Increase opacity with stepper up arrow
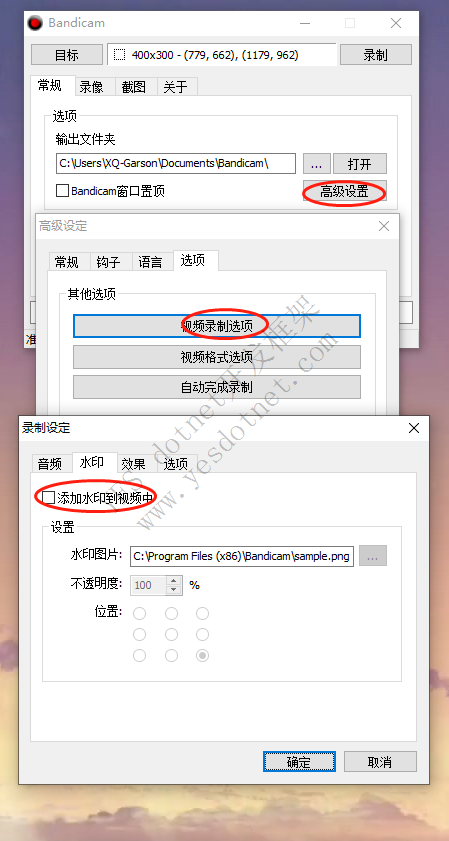Image resolution: width=449 pixels, height=841 pixels. point(173,580)
